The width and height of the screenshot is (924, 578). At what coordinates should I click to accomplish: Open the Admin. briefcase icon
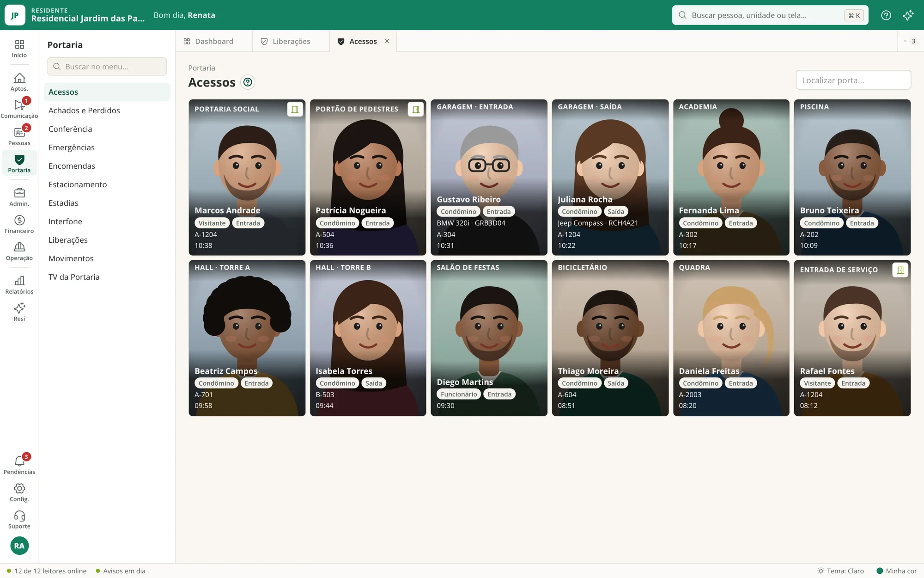pyautogui.click(x=19, y=197)
